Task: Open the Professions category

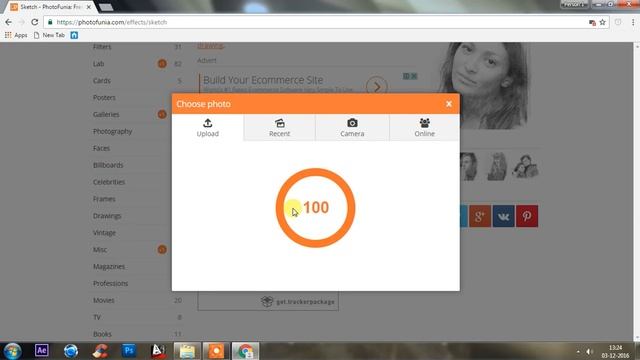Action: pyautogui.click(x=111, y=283)
